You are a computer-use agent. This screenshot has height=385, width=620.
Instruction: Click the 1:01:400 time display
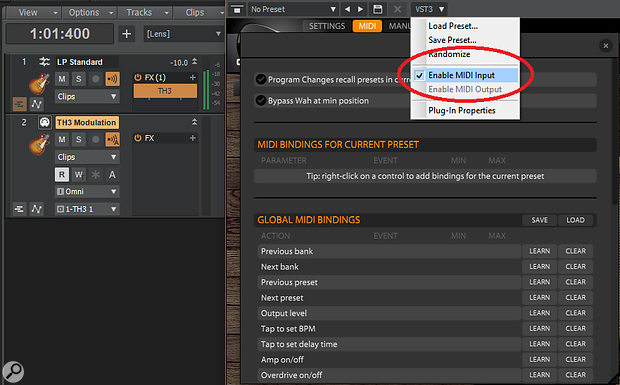click(x=60, y=34)
